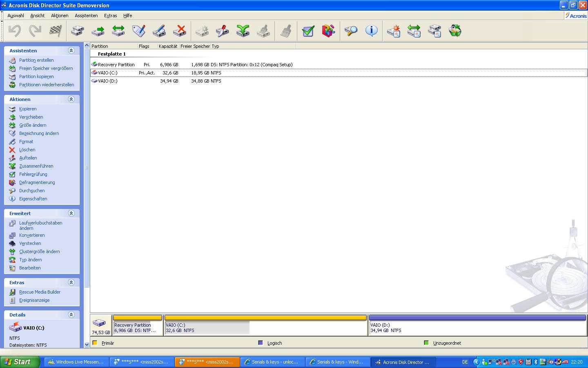Click the sidebar scrollbar down arrow
The height and width of the screenshot is (368, 588).
click(x=87, y=345)
